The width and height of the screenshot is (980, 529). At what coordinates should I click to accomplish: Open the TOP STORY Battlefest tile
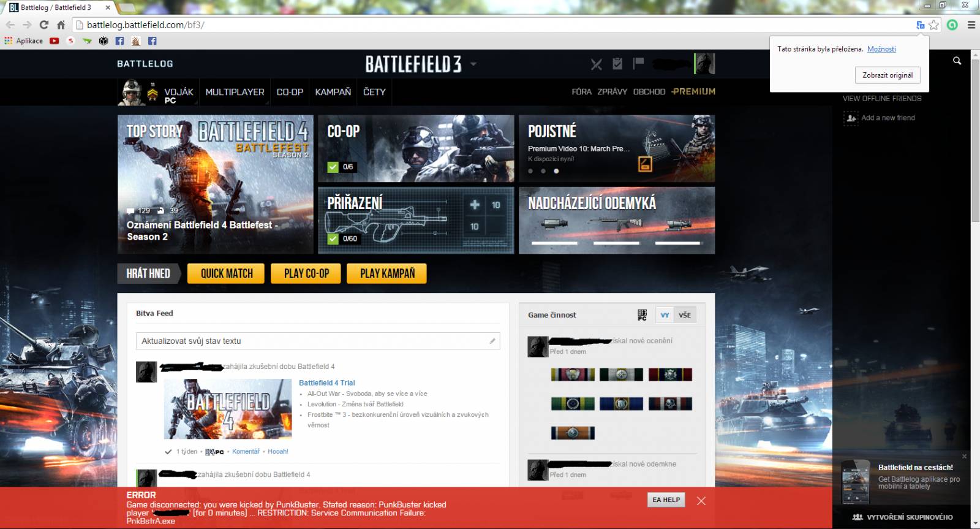coord(215,185)
